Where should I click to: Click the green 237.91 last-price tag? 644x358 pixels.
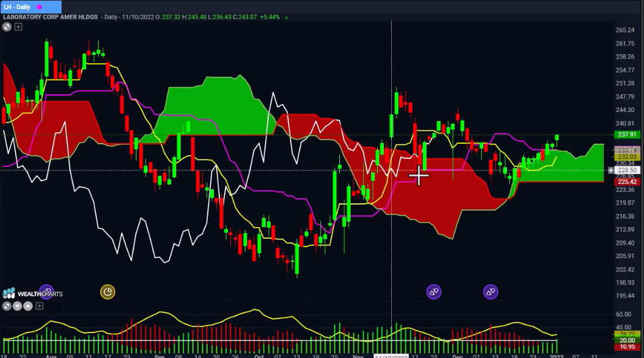point(627,134)
